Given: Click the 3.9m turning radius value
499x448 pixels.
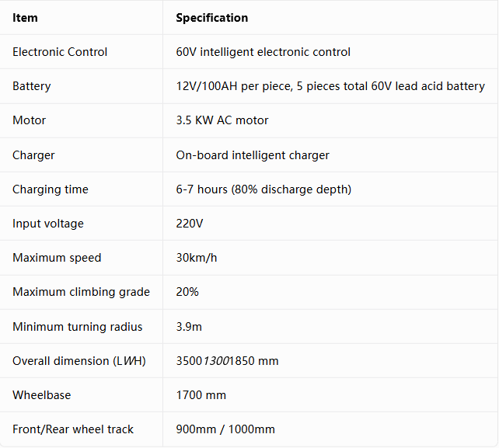Looking at the screenshot, I should pyautogui.click(x=189, y=327).
